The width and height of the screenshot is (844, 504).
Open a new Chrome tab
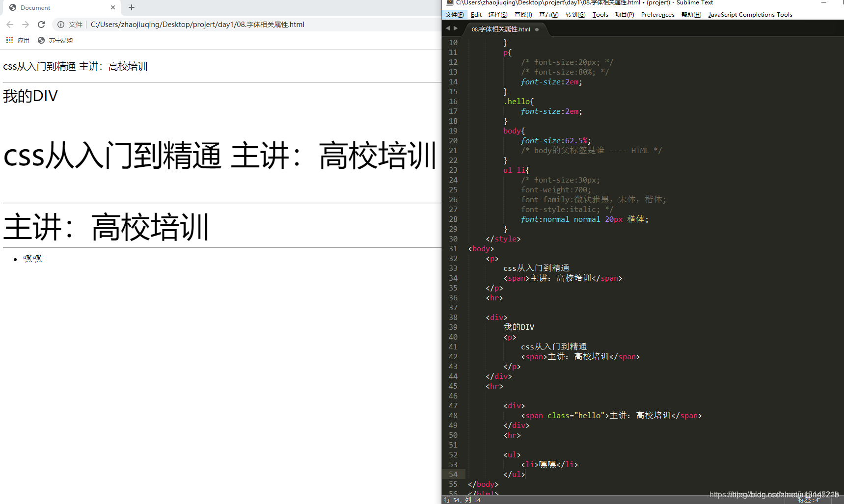coord(132,7)
